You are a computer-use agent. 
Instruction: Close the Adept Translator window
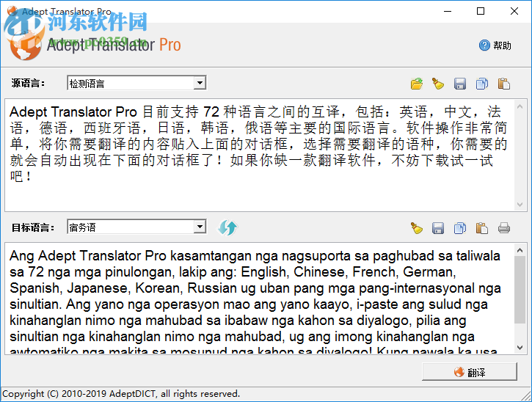click(x=514, y=11)
